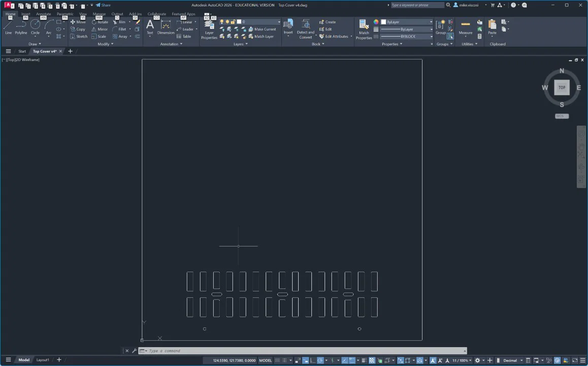
Task: Click the white ByLayer color swatch
Action: point(383,22)
